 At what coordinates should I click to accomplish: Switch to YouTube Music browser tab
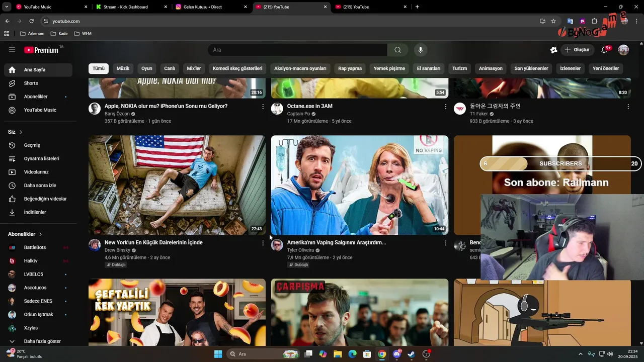point(51,7)
